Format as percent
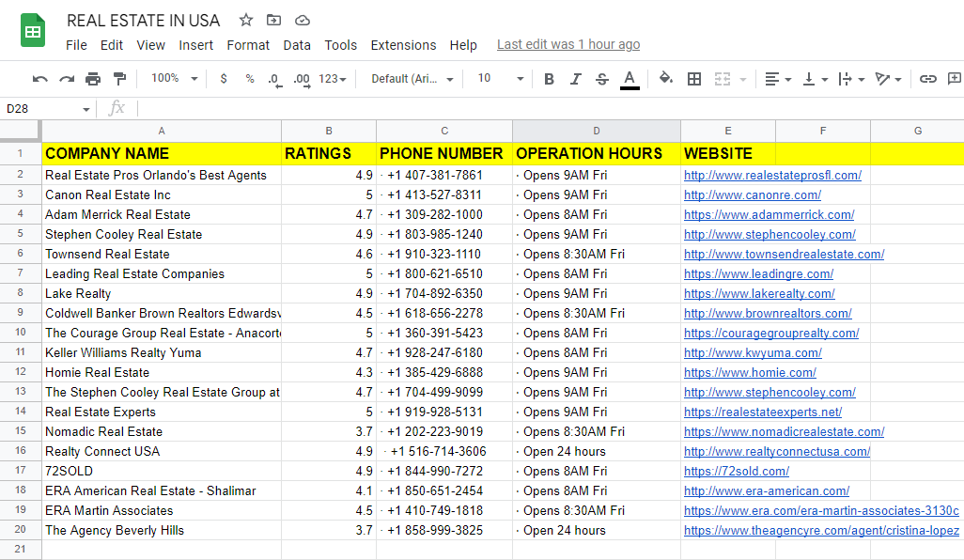Screen dimensions: 964x560 click(250, 79)
